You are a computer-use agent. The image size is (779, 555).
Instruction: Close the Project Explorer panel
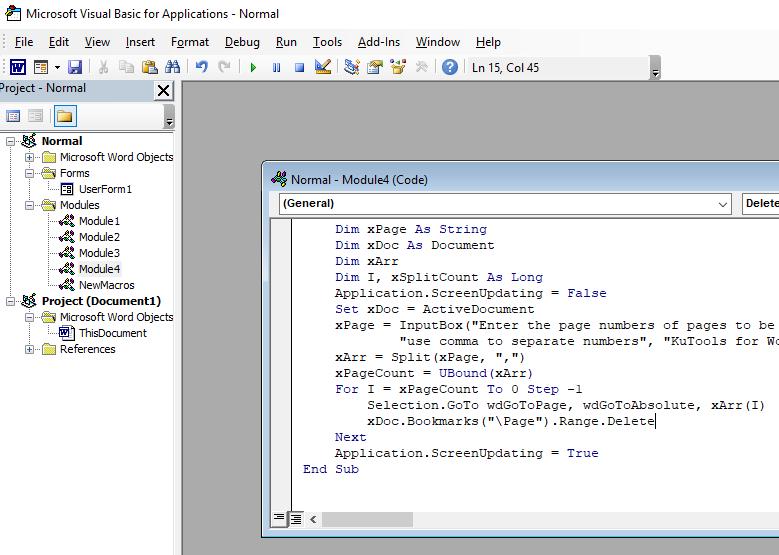pyautogui.click(x=164, y=90)
